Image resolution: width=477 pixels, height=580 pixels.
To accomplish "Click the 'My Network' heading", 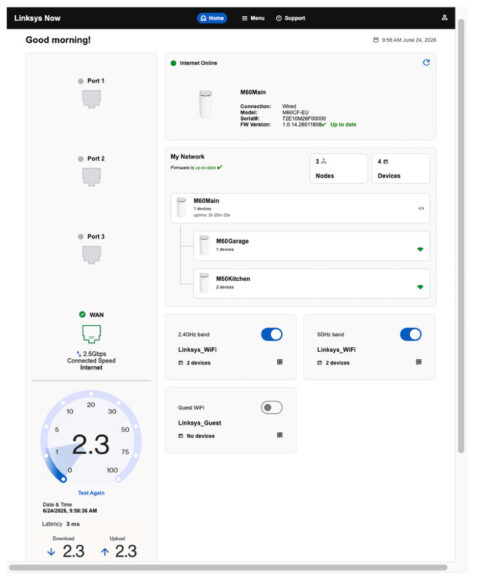I will coord(187,156).
